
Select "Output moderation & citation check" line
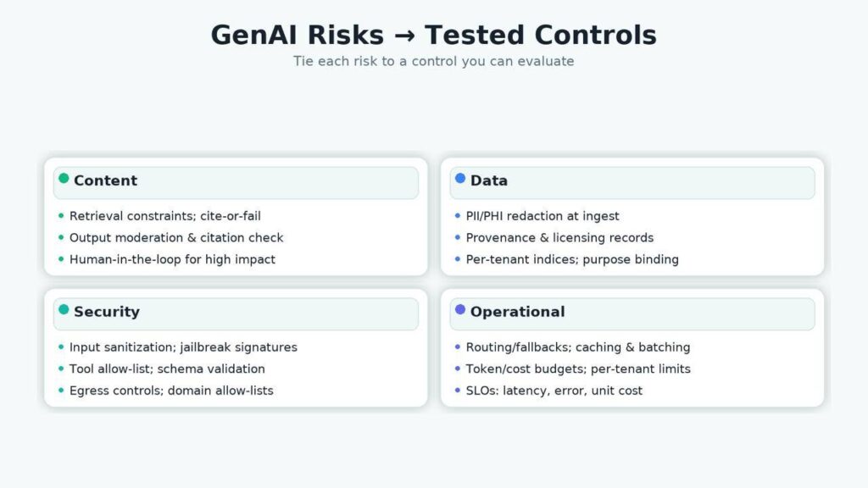pyautogui.click(x=176, y=238)
